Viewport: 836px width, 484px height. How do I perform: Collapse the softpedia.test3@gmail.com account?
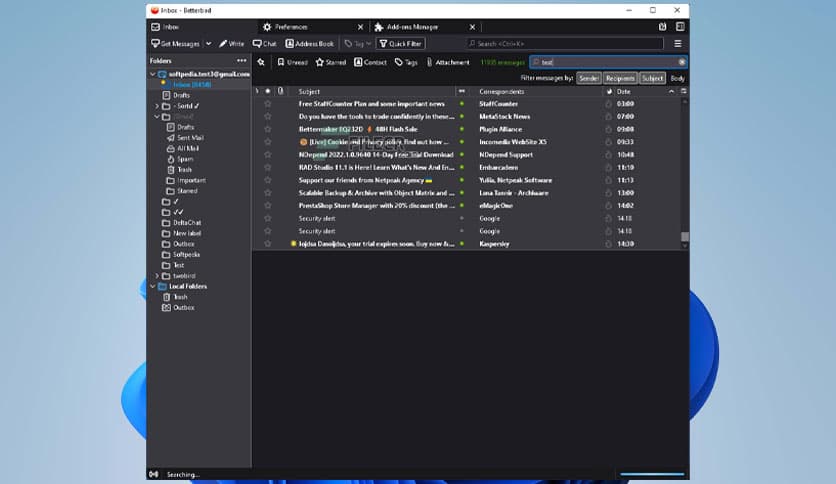point(153,74)
